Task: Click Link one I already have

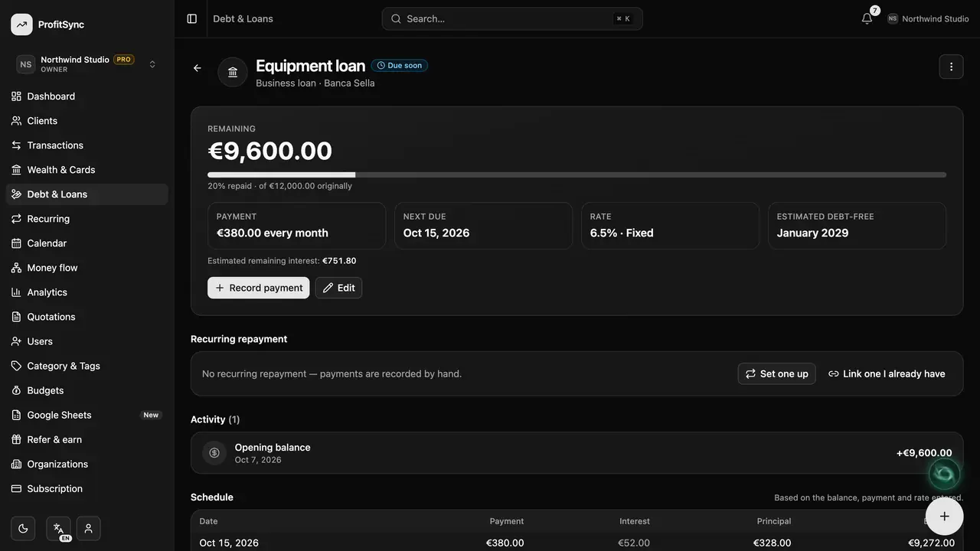Action: pos(887,373)
